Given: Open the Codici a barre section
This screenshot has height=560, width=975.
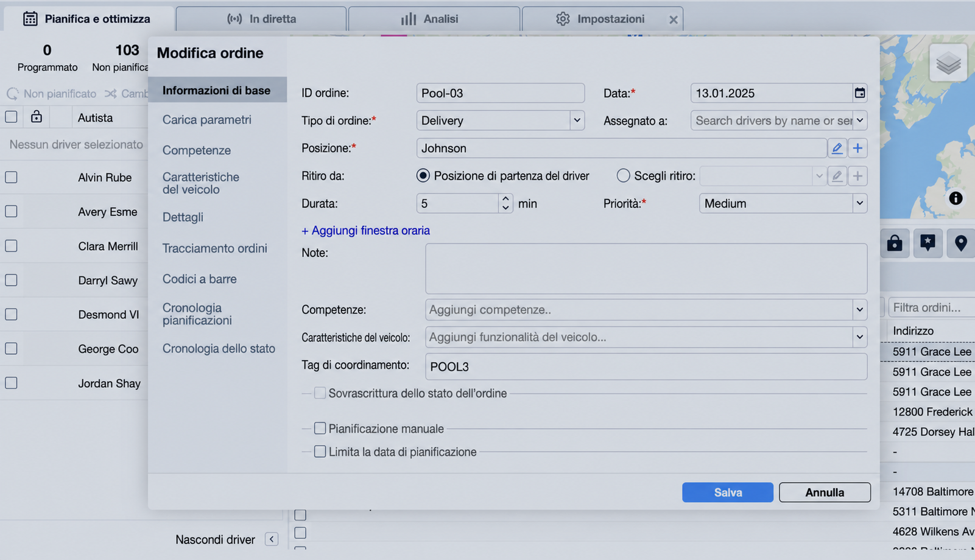Looking at the screenshot, I should pos(199,279).
